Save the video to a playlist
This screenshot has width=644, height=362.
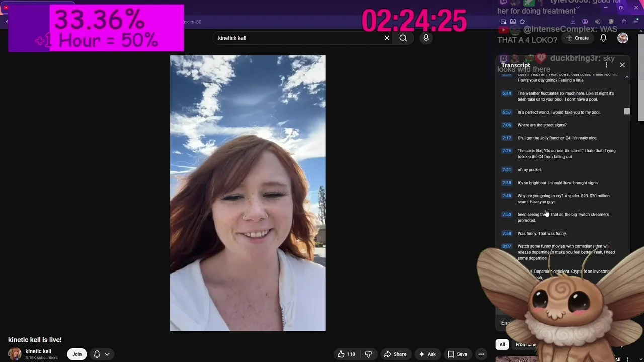pos(457,354)
